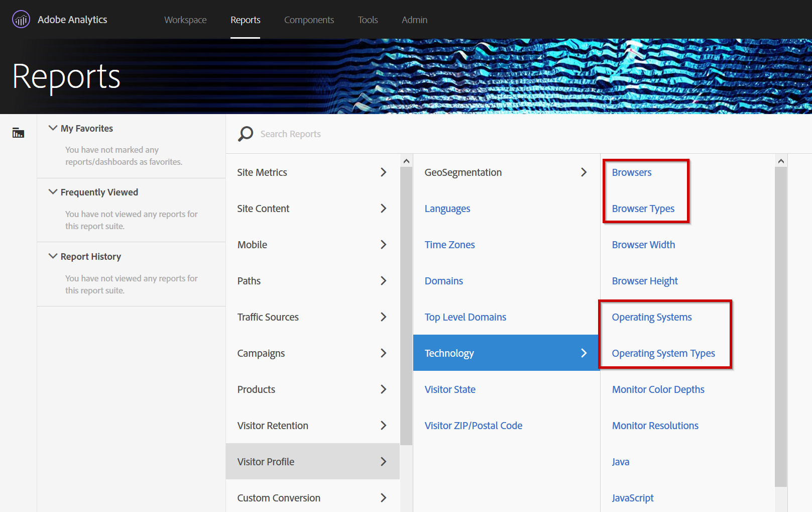Open the Browser Types report
The width and height of the screenshot is (812, 512).
coord(643,209)
